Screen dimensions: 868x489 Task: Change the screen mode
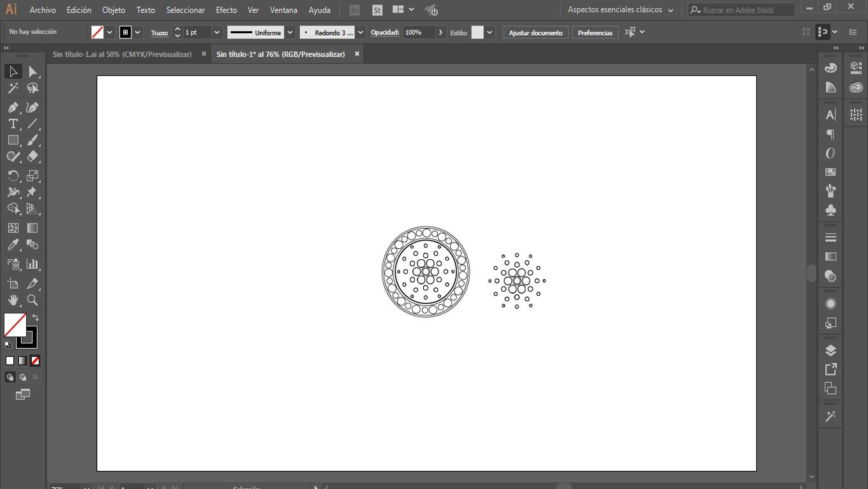[22, 395]
